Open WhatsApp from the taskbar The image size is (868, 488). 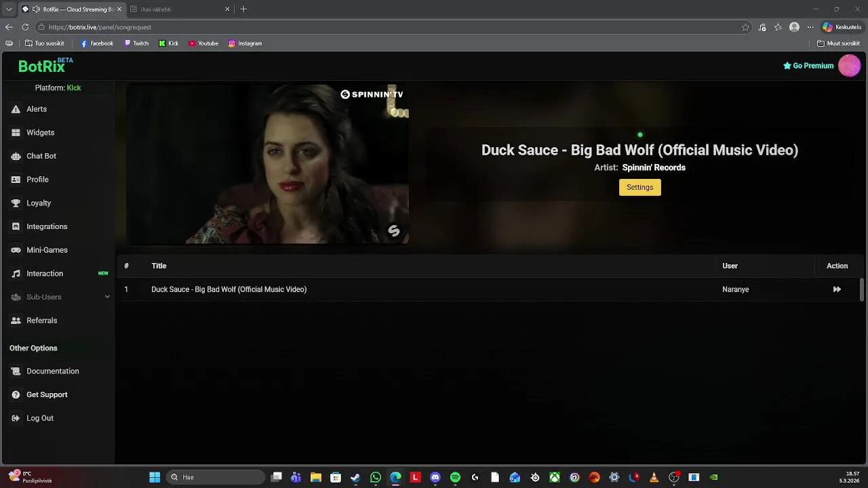tap(376, 477)
